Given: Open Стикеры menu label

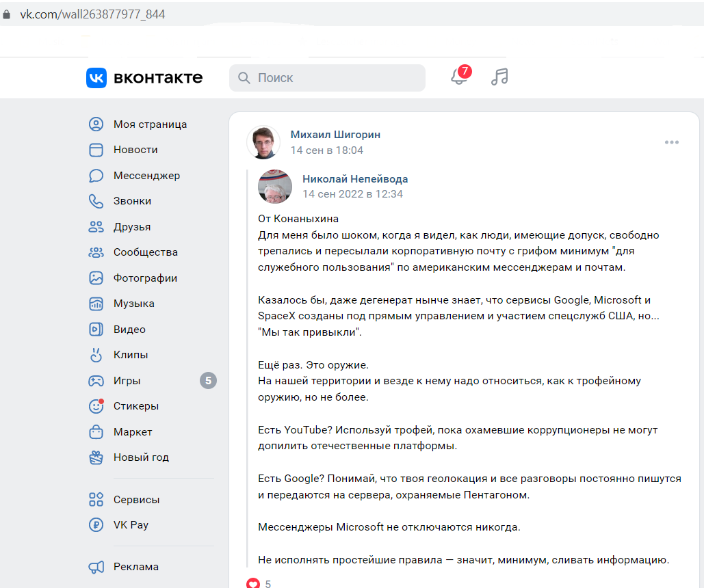Looking at the screenshot, I should click(136, 406).
